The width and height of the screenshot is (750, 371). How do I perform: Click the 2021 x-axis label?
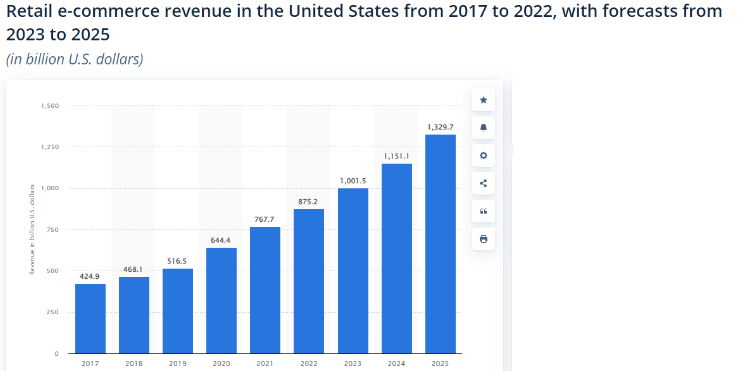coord(265,364)
